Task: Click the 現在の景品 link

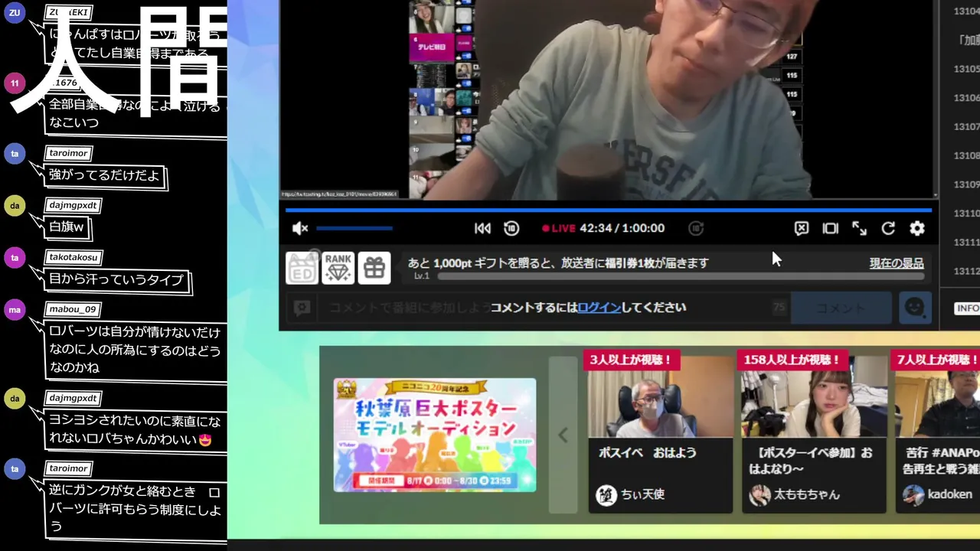Action: [x=896, y=262]
